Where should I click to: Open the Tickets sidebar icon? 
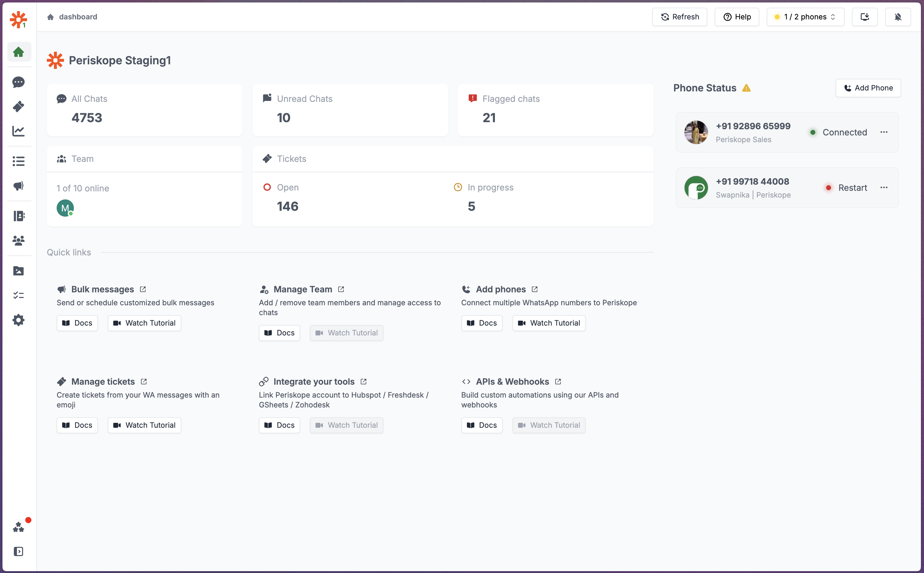click(18, 106)
